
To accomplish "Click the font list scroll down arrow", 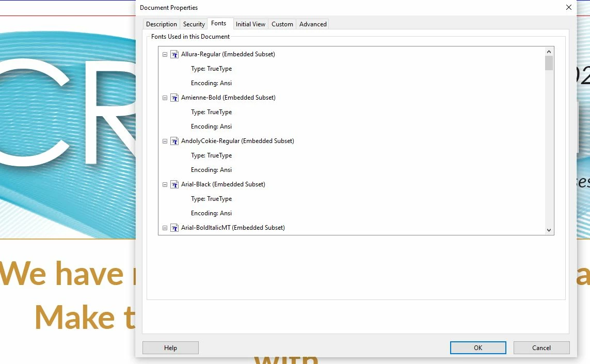I will click(x=549, y=230).
